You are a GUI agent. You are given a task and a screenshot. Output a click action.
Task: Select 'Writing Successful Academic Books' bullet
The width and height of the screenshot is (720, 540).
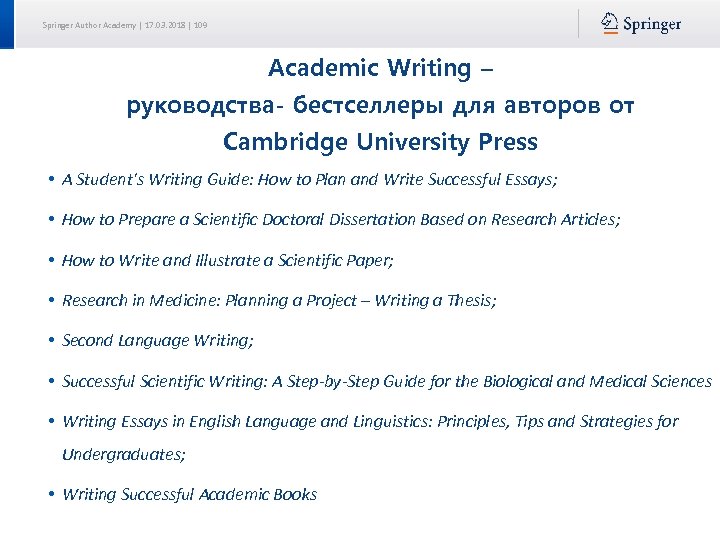[x=190, y=495]
